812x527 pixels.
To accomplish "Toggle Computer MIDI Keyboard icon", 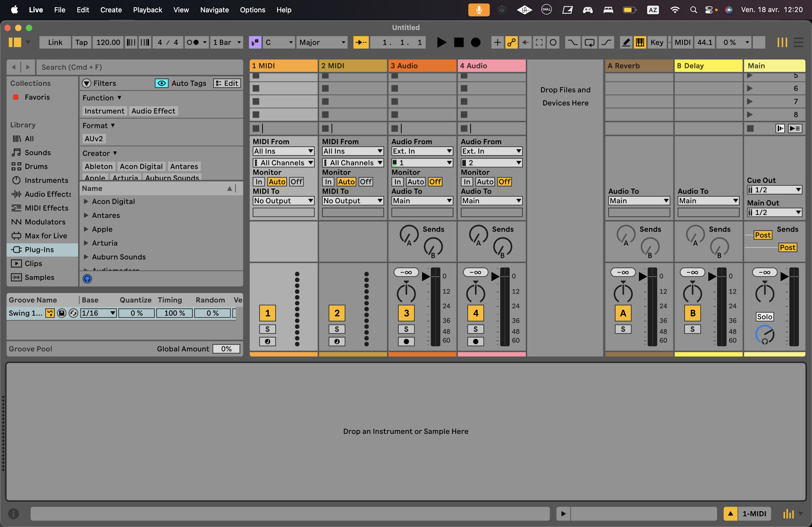I will 640,42.
